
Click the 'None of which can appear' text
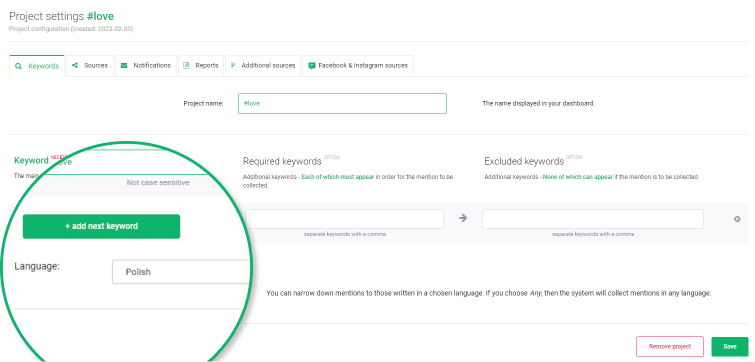click(x=577, y=177)
